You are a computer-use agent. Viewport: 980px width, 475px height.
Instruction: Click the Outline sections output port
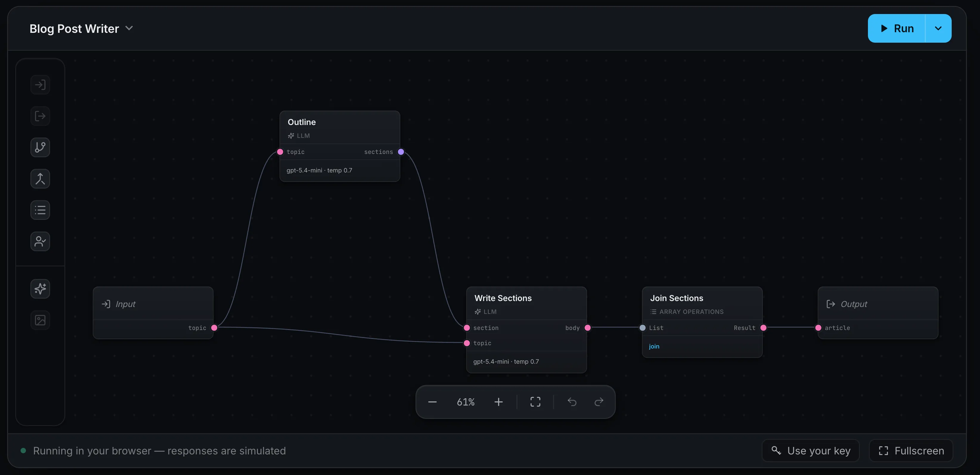[x=401, y=152]
